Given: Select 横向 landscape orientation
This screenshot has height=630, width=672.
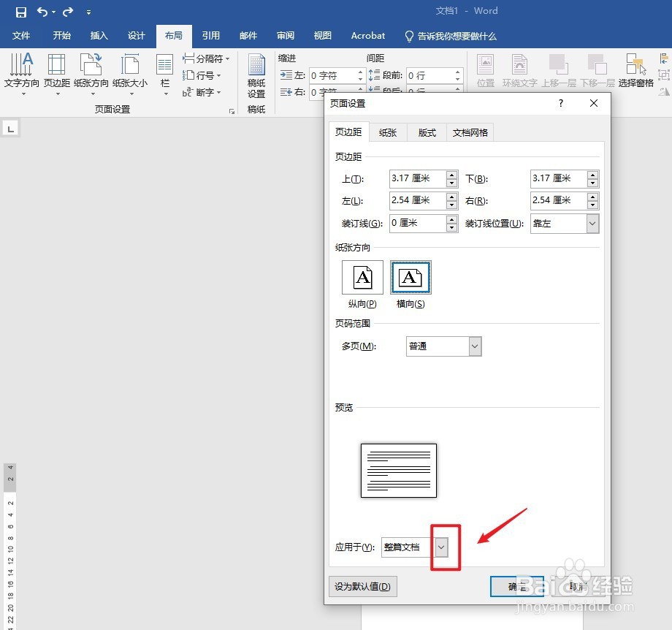Looking at the screenshot, I should point(411,278).
